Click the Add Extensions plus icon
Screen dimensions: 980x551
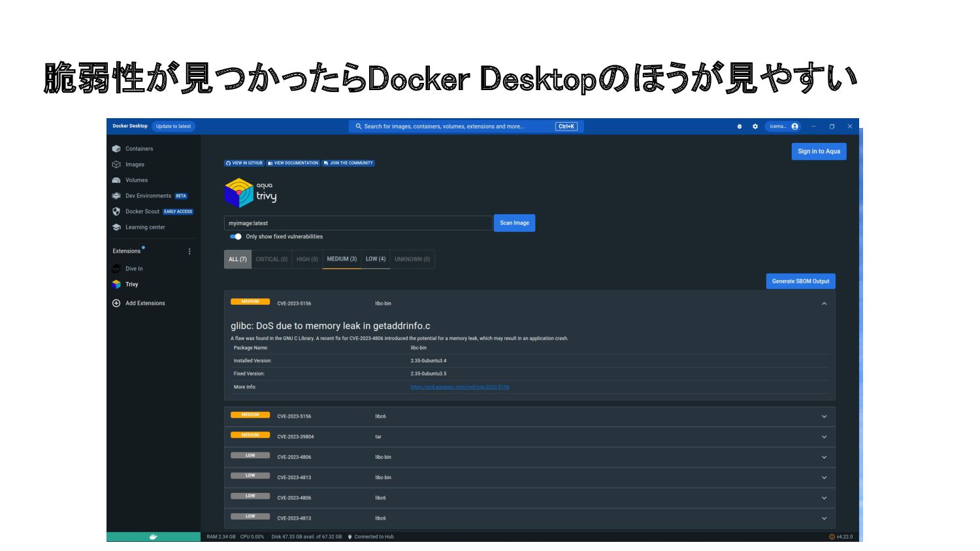tap(116, 303)
